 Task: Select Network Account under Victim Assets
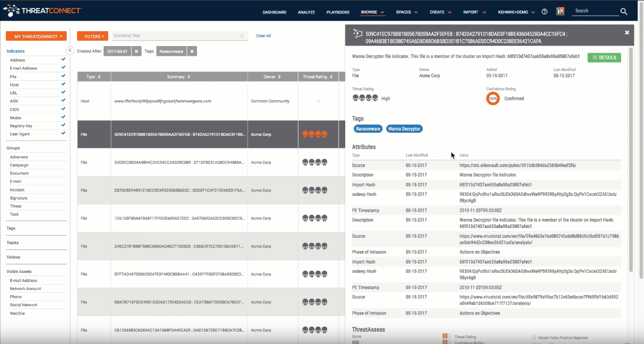26,289
